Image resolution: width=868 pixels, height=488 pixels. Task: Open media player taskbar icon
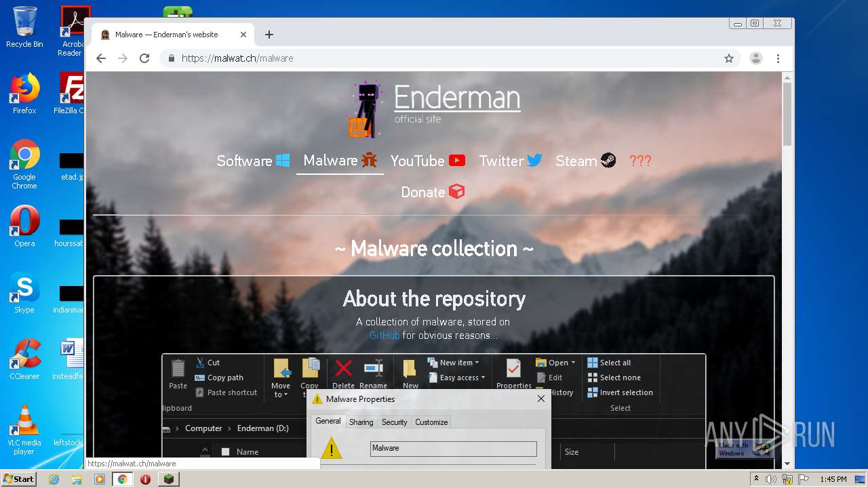tap(100, 479)
